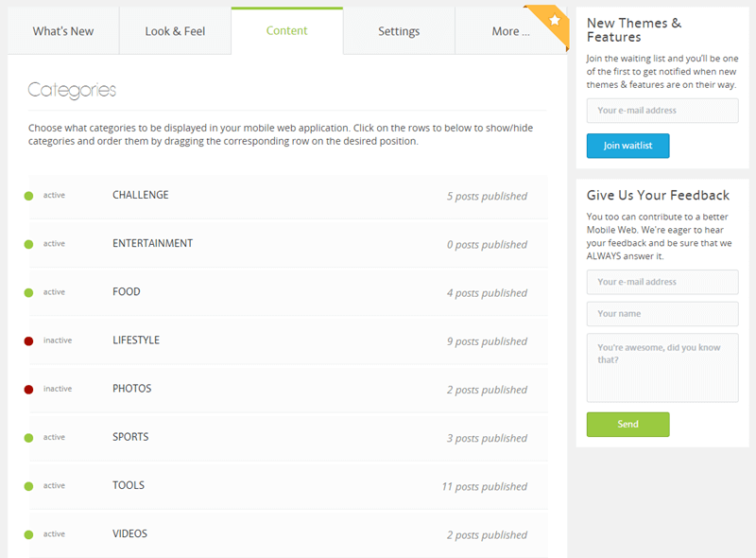
Task: Open the What's New tab
Action: pyautogui.click(x=63, y=31)
